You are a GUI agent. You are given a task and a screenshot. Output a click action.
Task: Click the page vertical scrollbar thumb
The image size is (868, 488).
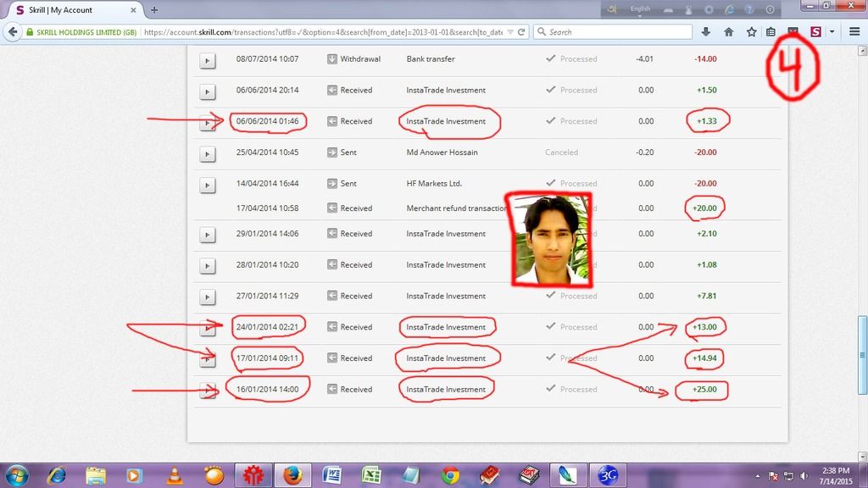[862, 355]
